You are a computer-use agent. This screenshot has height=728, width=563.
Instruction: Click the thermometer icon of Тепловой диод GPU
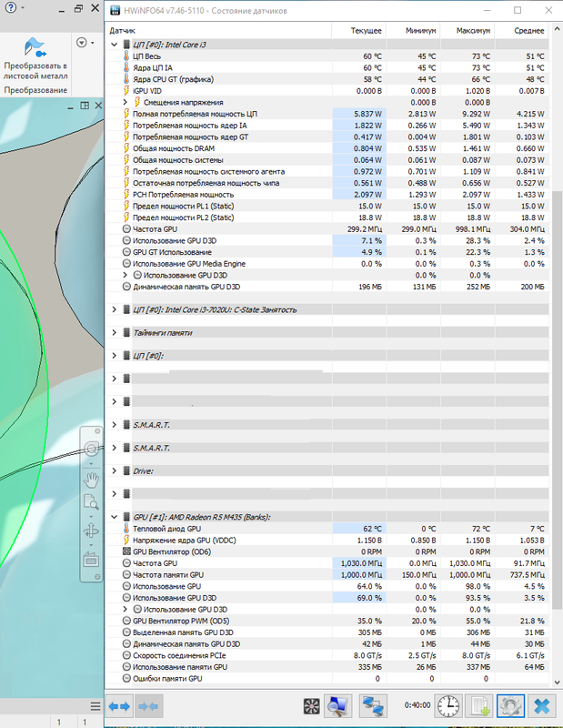point(126,529)
